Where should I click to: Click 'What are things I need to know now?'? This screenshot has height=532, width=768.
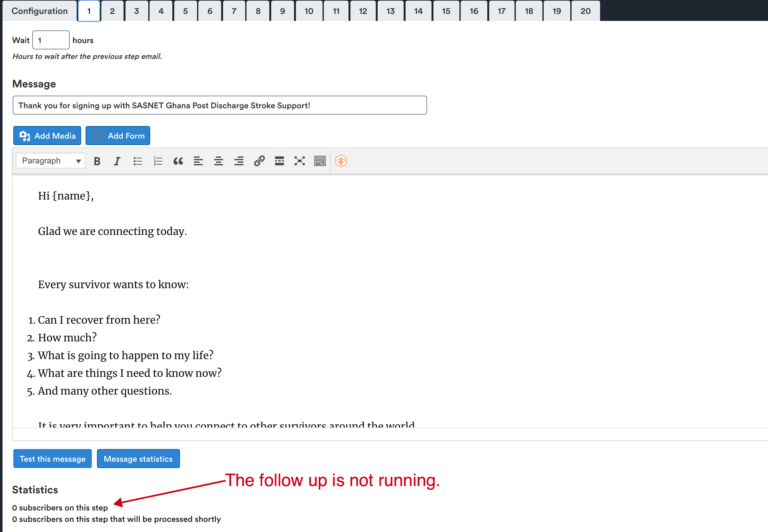click(x=130, y=373)
